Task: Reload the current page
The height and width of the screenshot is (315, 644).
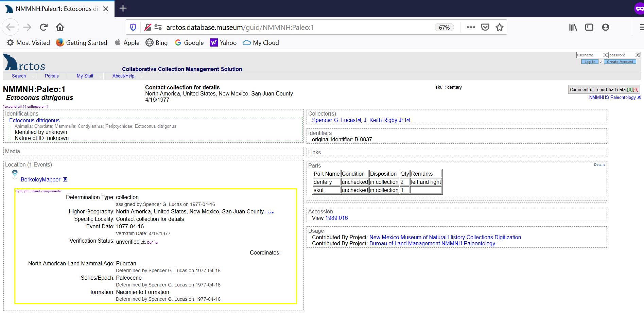Action: (x=43, y=27)
